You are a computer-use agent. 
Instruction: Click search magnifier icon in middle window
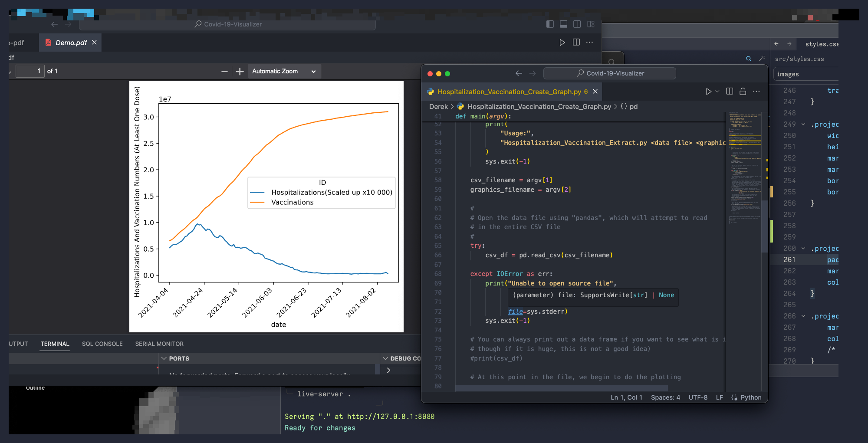pyautogui.click(x=748, y=59)
